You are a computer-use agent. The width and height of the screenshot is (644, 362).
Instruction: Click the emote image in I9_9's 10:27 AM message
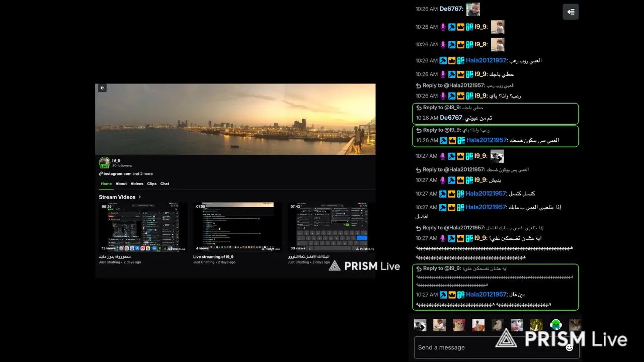coord(497,156)
